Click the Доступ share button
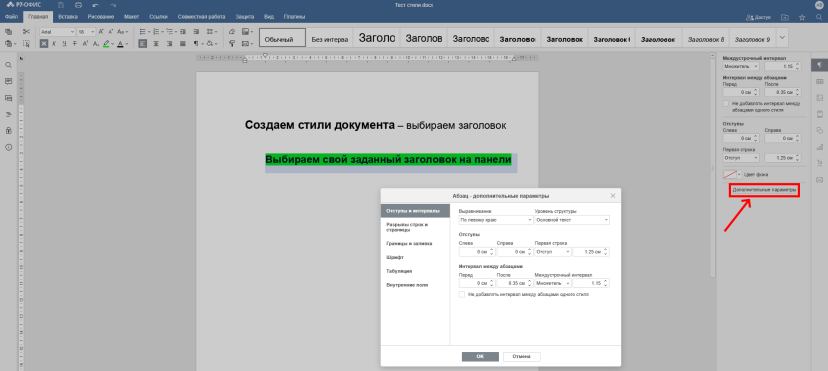Screen dimensions: 828x371 click(759, 17)
